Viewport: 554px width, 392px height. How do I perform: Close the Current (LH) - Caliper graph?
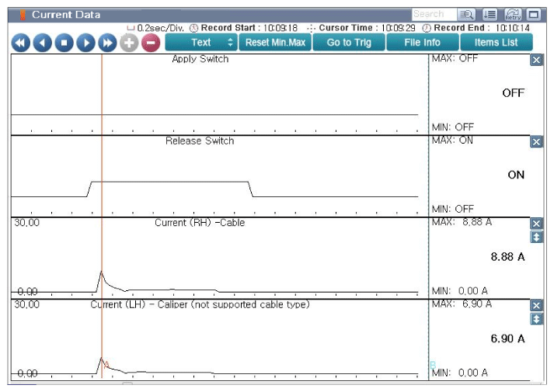coord(536,306)
